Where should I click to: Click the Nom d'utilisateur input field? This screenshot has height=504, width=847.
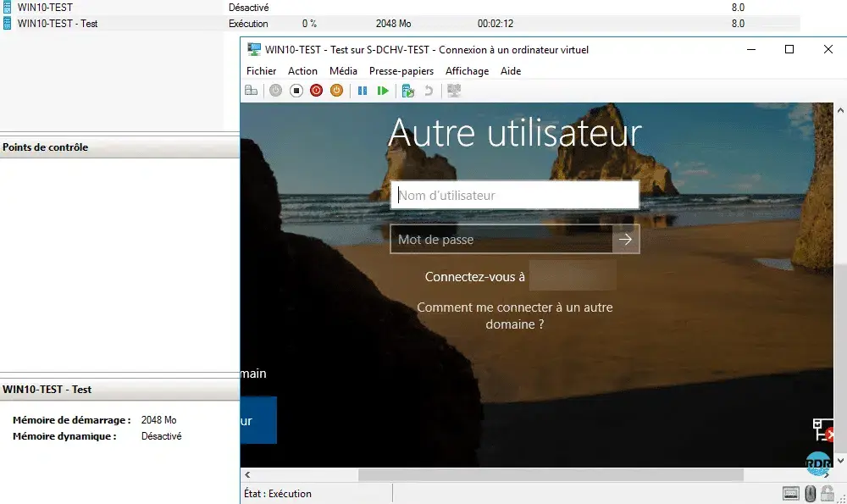coord(515,195)
